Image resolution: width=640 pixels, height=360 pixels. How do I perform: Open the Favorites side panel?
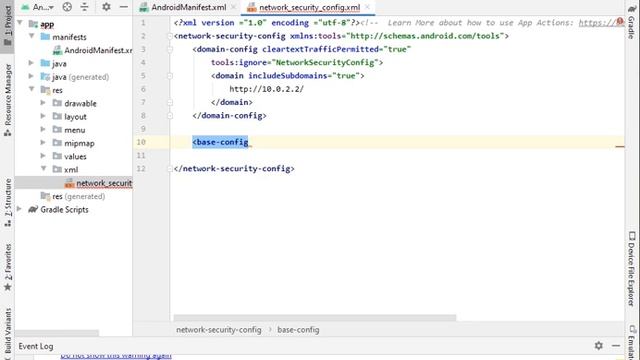coord(7,267)
